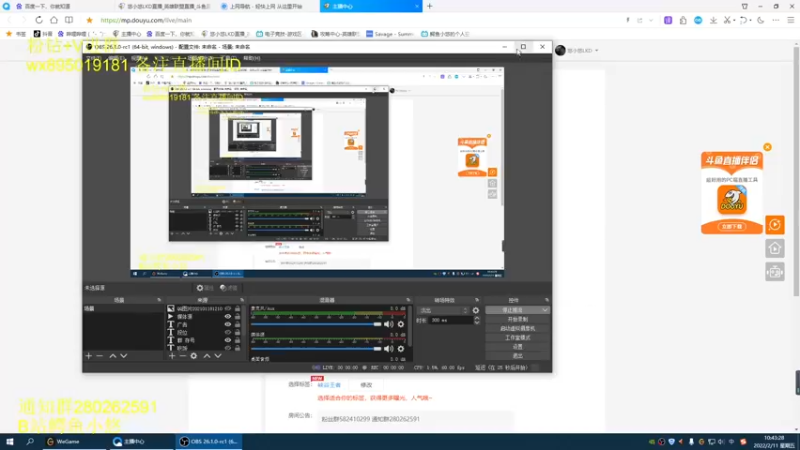Click the browser address bar URL
This screenshot has width=800, height=450.
146,20
